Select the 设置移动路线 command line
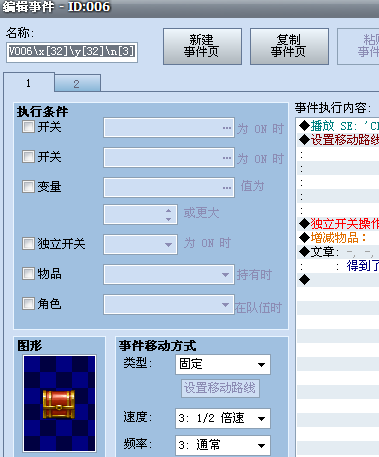The image size is (379, 457). point(338,140)
